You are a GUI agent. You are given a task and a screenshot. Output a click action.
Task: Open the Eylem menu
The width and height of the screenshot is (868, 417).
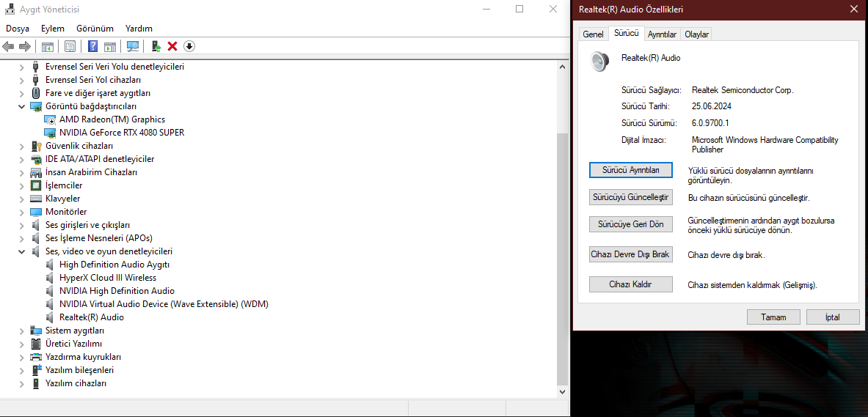[x=53, y=28]
